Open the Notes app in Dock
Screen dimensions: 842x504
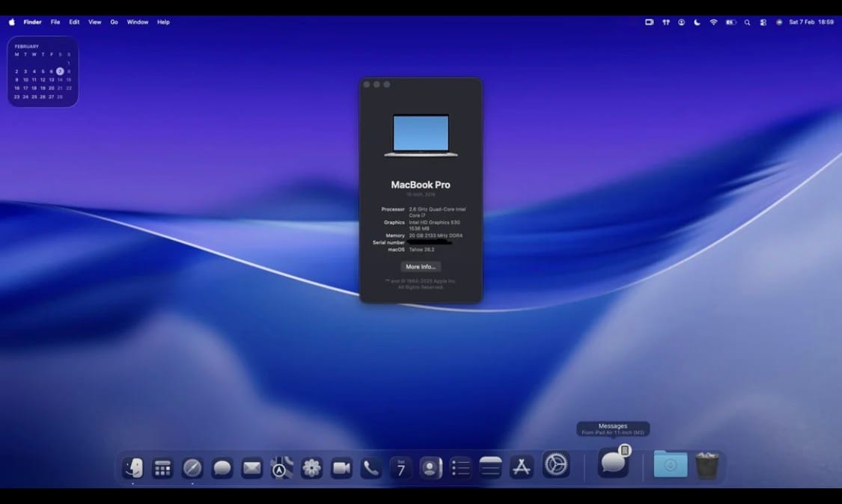[x=490, y=468]
